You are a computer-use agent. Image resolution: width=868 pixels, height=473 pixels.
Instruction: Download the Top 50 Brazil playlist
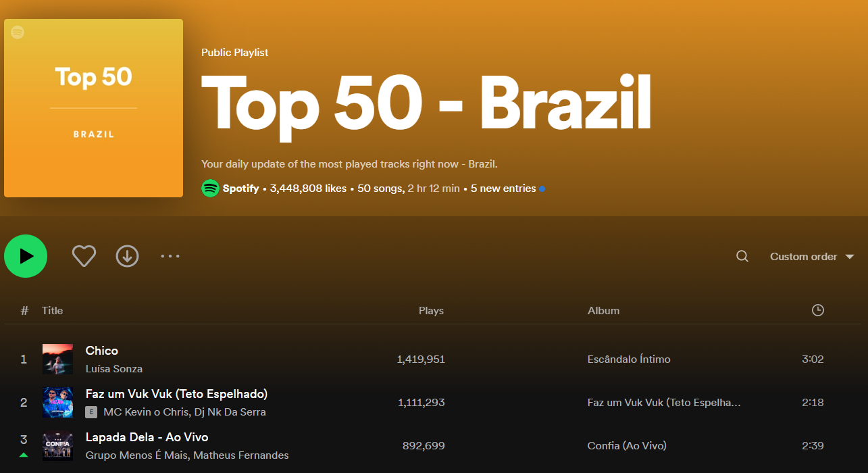click(127, 256)
